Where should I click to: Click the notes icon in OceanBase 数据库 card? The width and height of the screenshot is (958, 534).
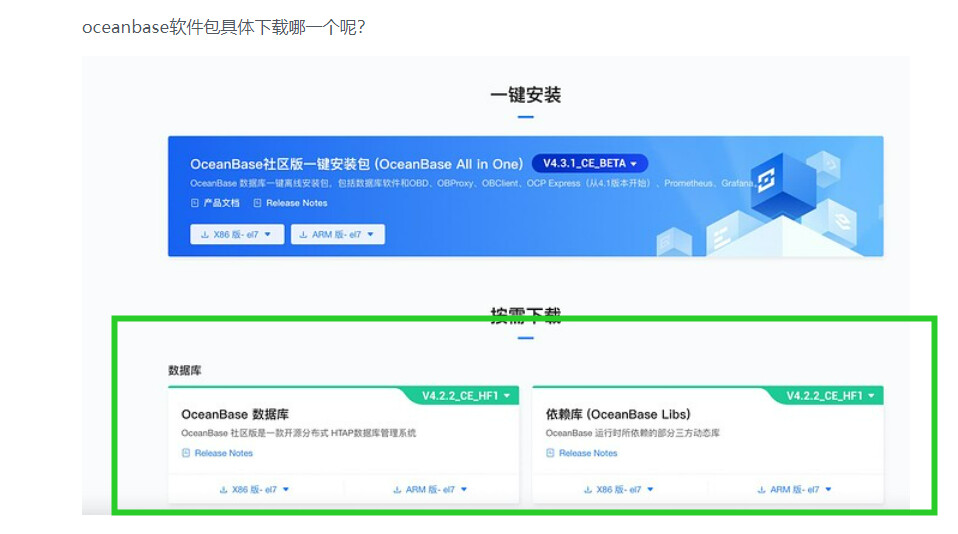186,453
